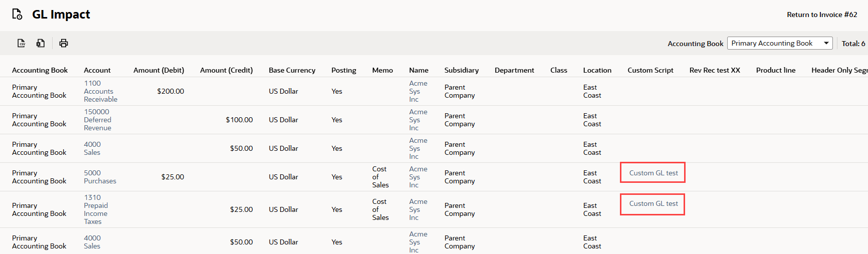Viewport: 868px width, 254px height.
Task: Open the 5000 Purchases account link
Action: click(x=100, y=177)
